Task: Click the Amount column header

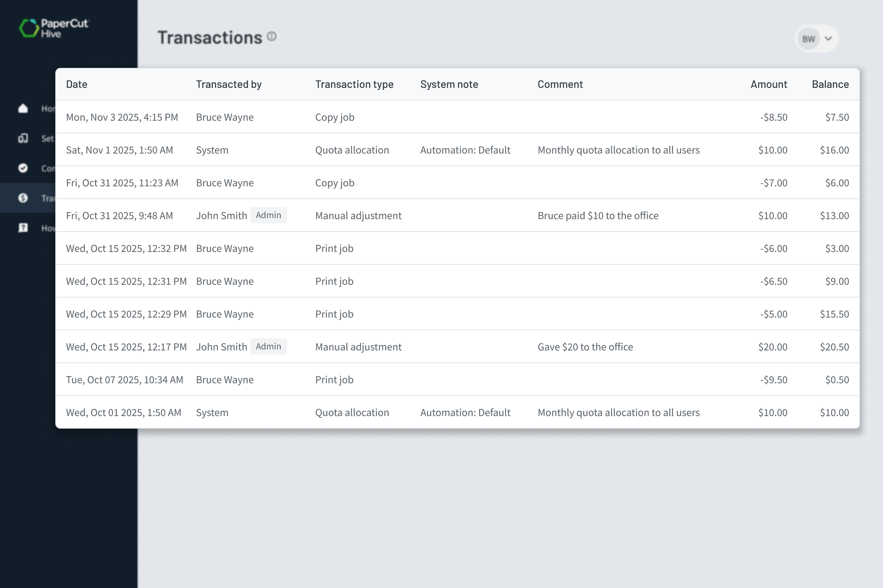Action: (768, 84)
